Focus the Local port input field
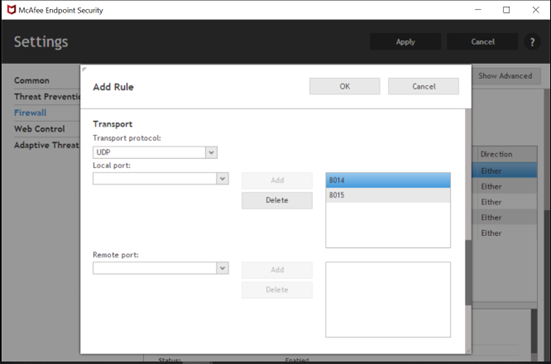 (x=155, y=178)
